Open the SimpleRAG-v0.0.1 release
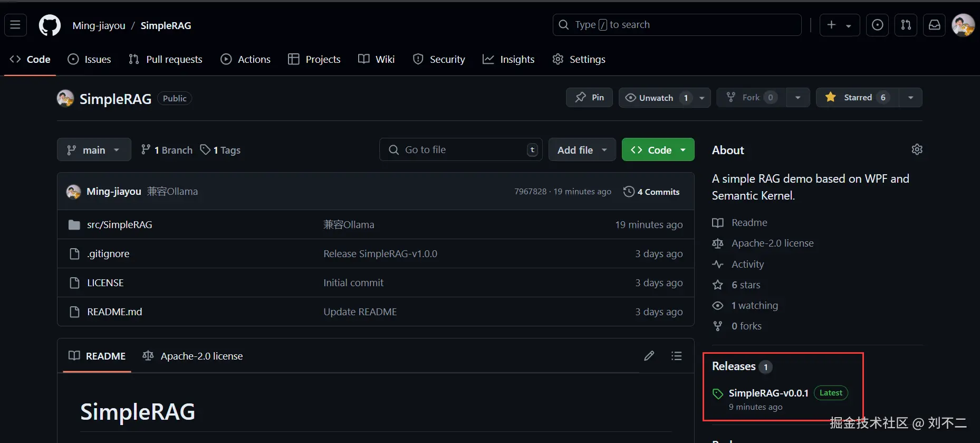 [x=768, y=393]
